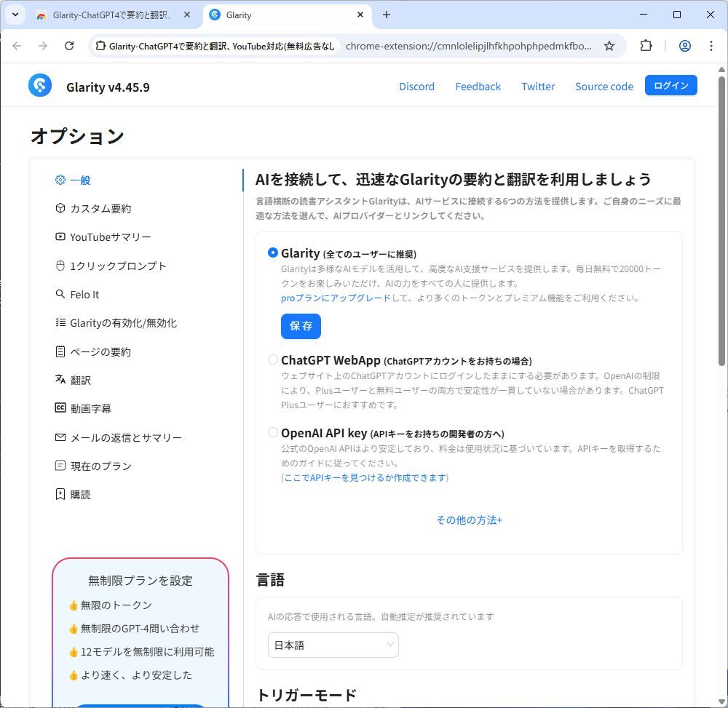Click the scrollbar down arrow

(721, 701)
